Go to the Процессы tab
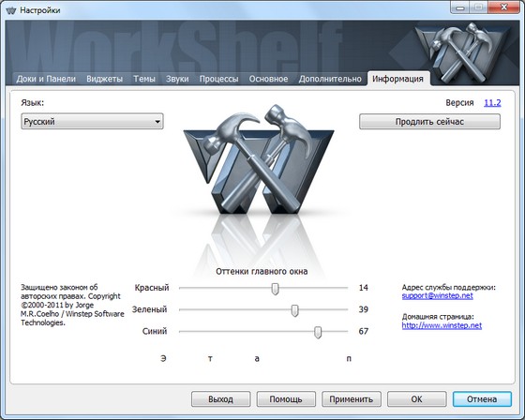Viewport: 525px width, 420px height. (x=218, y=79)
